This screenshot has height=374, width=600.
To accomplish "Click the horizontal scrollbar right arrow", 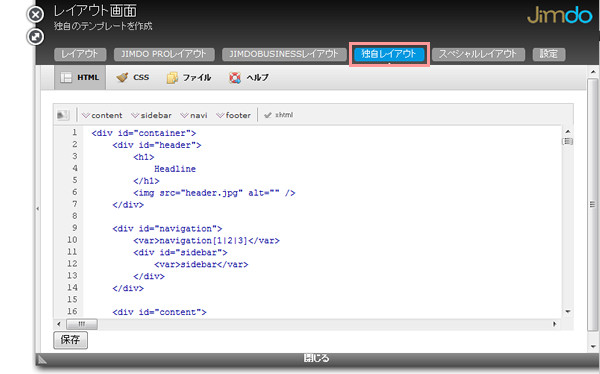I will [554, 324].
